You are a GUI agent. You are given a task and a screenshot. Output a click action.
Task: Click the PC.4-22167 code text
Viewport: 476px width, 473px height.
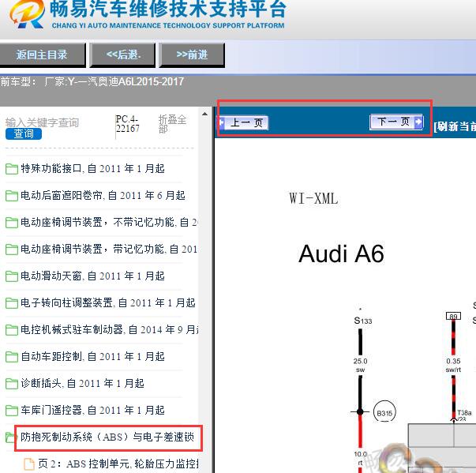coord(127,123)
